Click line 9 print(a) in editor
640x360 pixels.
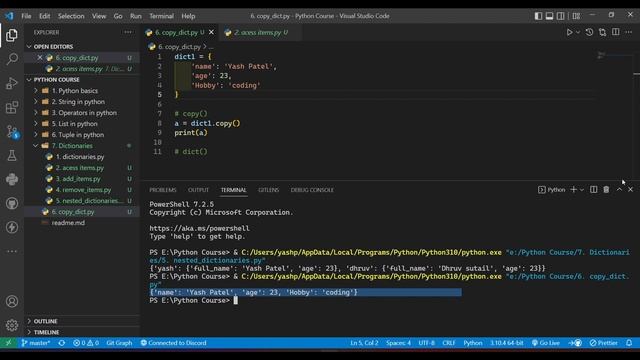[191, 133]
